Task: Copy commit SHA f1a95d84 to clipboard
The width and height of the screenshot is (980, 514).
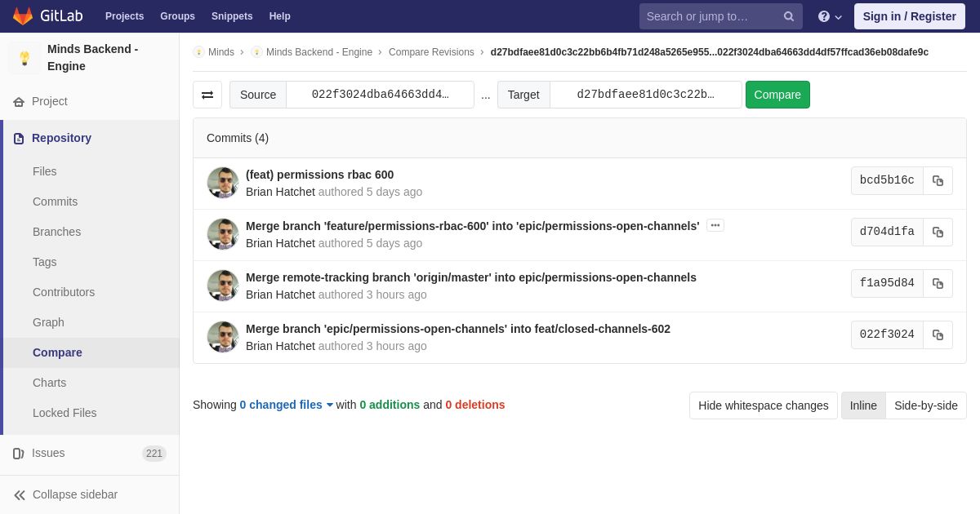Action: 938,283
